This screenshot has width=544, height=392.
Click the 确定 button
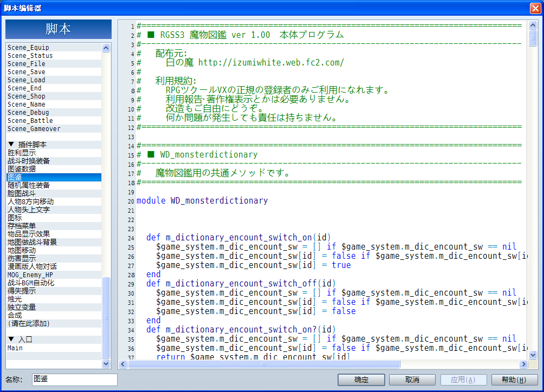pyautogui.click(x=361, y=380)
